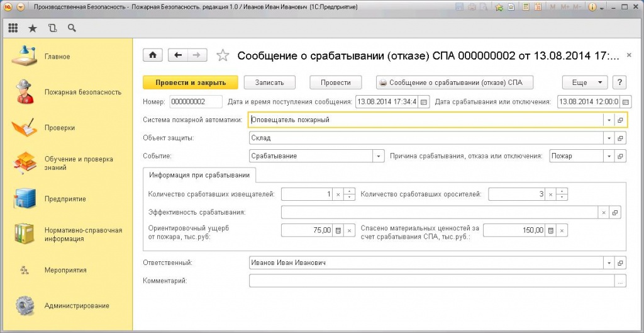Open the Еще menu button

584,82
